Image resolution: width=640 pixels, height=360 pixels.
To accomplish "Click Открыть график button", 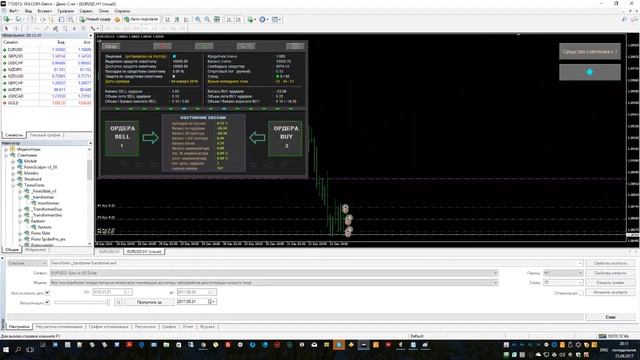I will pyautogui.click(x=610, y=283).
